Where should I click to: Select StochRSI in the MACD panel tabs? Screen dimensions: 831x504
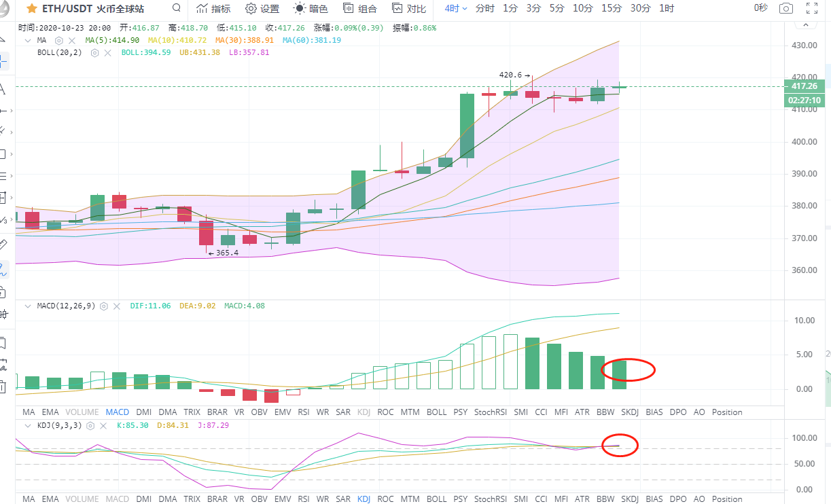point(490,412)
